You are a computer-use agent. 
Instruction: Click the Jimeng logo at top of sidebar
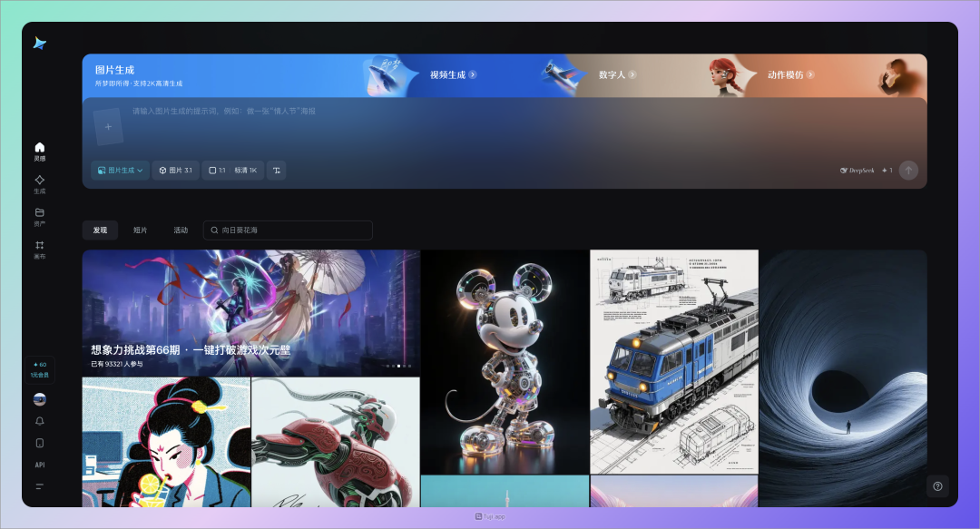[x=39, y=44]
